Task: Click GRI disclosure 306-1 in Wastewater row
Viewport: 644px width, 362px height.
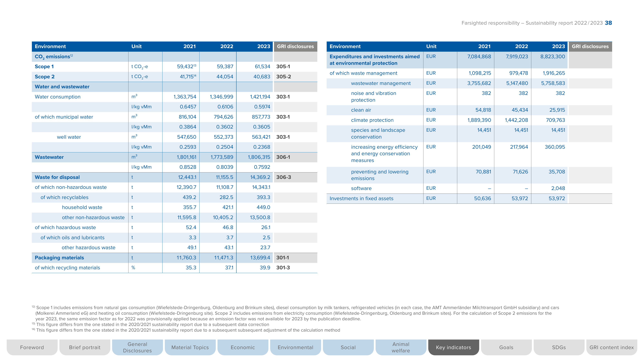Action: coord(283,157)
